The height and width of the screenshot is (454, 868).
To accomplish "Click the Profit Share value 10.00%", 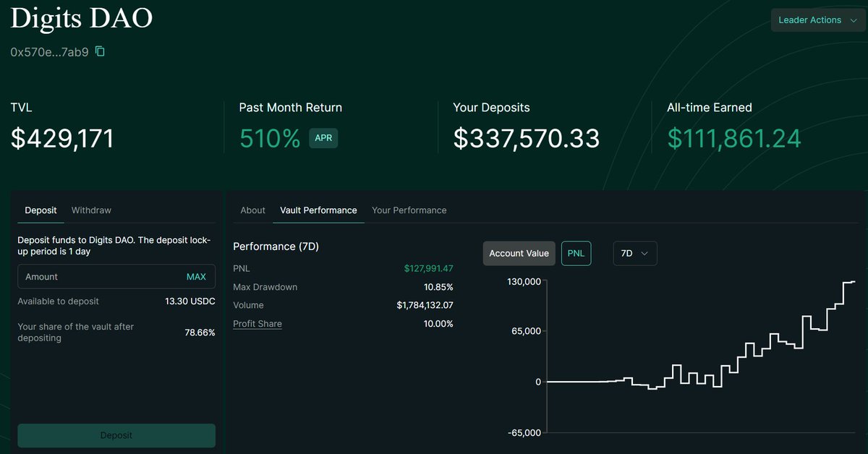I will pos(438,324).
